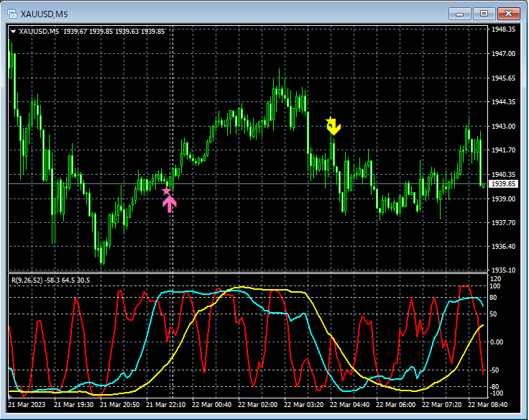Maximize the XAUUSD,M5 chart window

(x=484, y=14)
